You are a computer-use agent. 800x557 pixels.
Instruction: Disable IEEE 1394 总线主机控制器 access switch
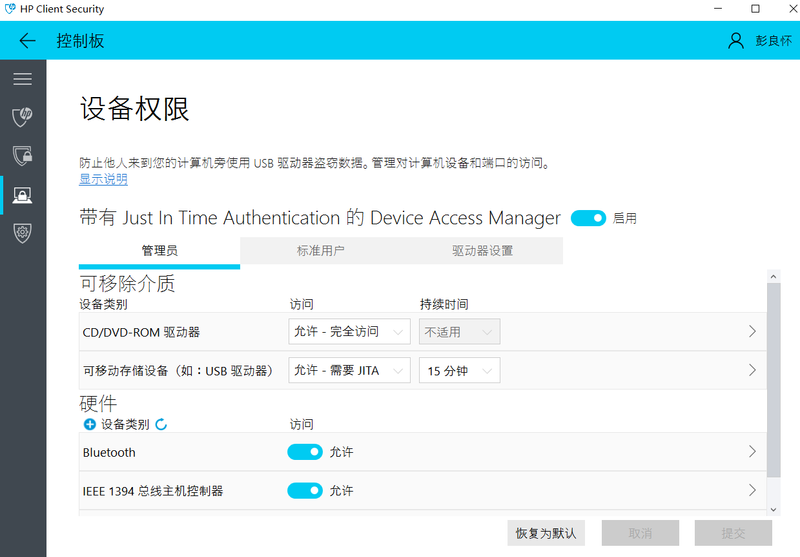click(x=305, y=491)
